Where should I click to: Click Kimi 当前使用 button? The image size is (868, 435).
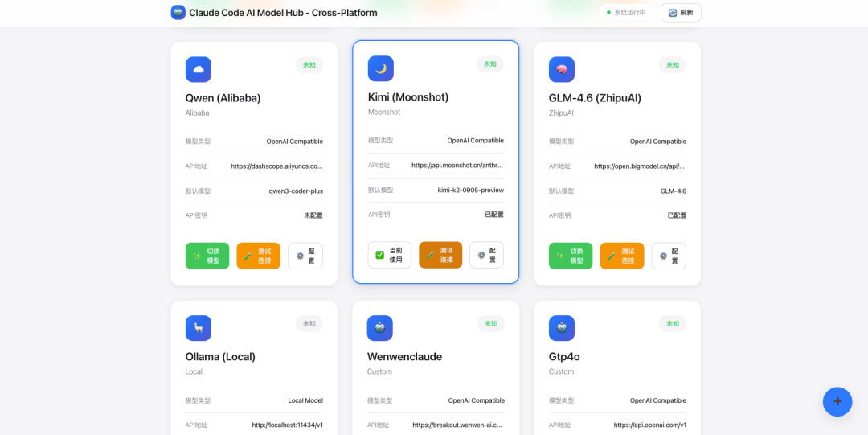tap(390, 255)
